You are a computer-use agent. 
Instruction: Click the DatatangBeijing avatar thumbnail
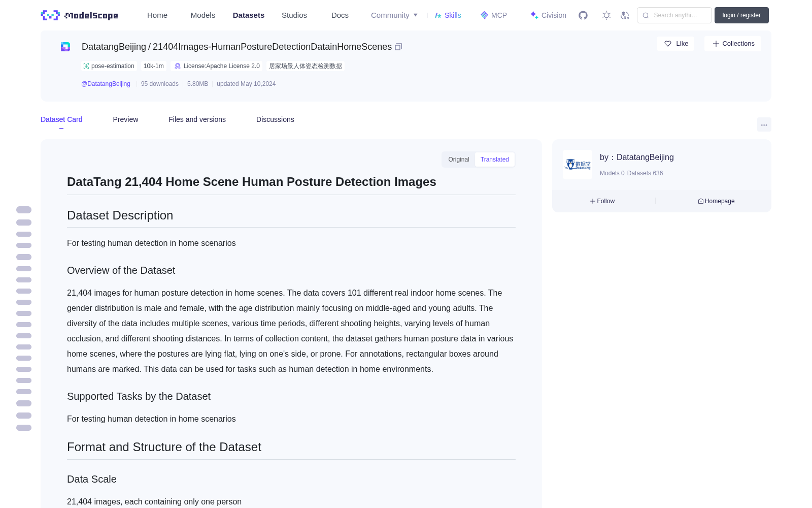[578, 165]
